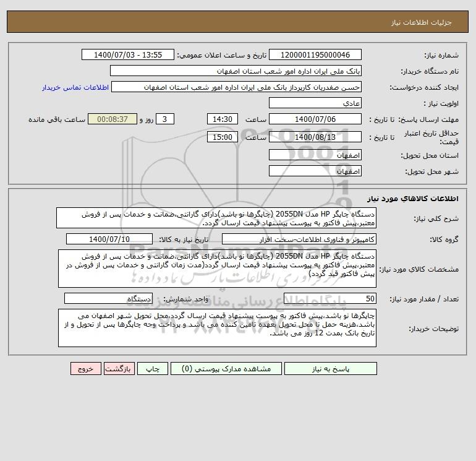The image size is (476, 461).
Task: Click the label 'توضیحات خریدار:'
Action: [434, 329]
